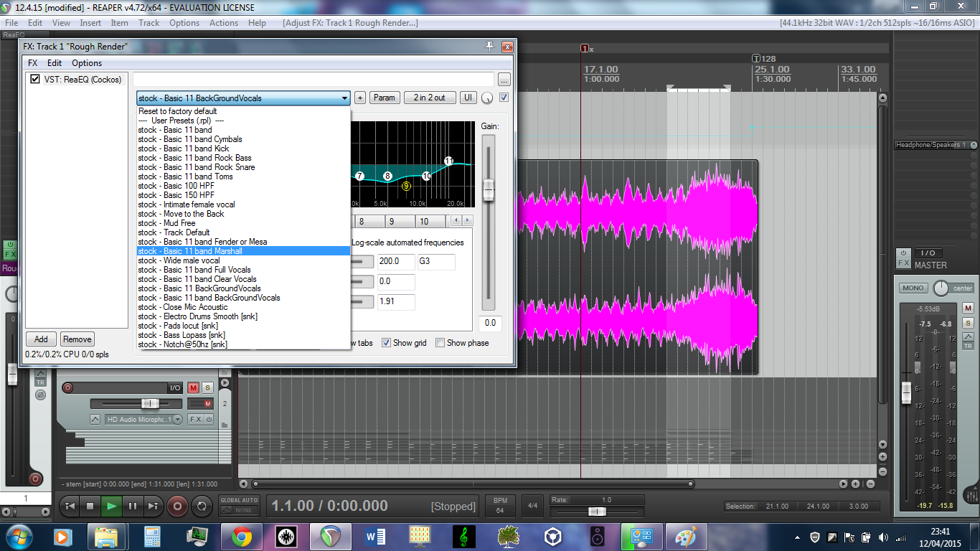
Task: Click the 4/4 time signature box
Action: 532,505
